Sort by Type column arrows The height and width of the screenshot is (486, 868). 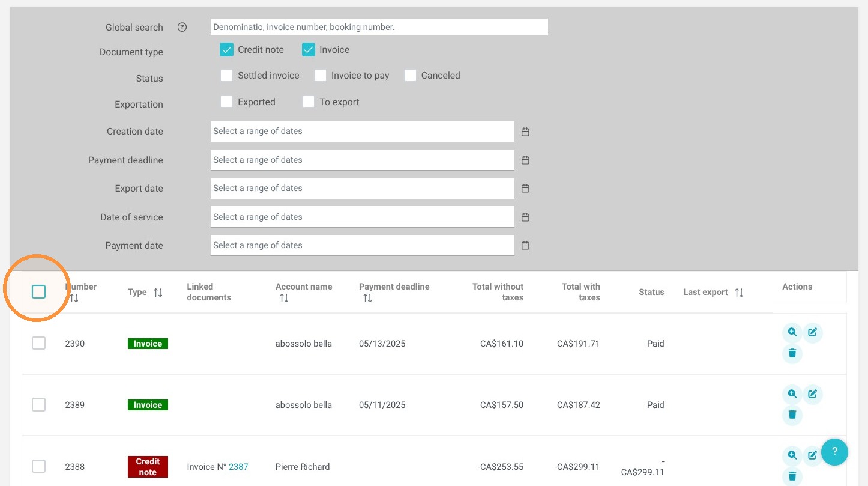coord(158,293)
